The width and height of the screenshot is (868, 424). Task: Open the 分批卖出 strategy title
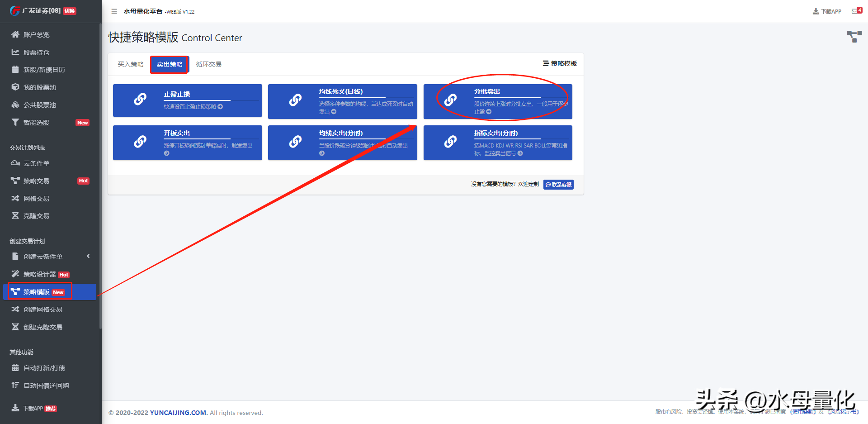tap(487, 91)
